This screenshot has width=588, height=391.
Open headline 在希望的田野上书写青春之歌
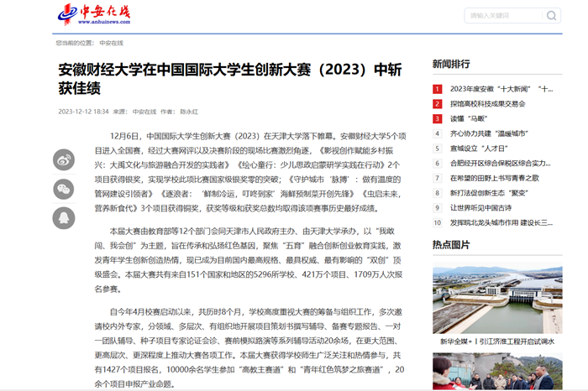point(494,178)
